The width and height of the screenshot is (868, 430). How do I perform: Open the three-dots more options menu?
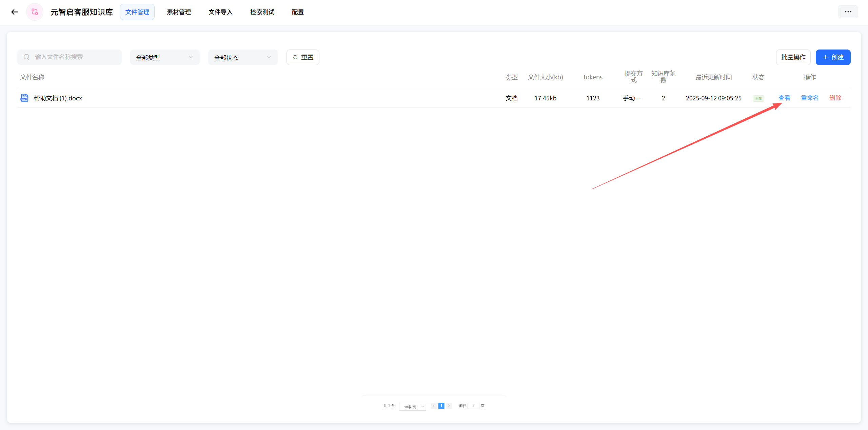click(848, 12)
